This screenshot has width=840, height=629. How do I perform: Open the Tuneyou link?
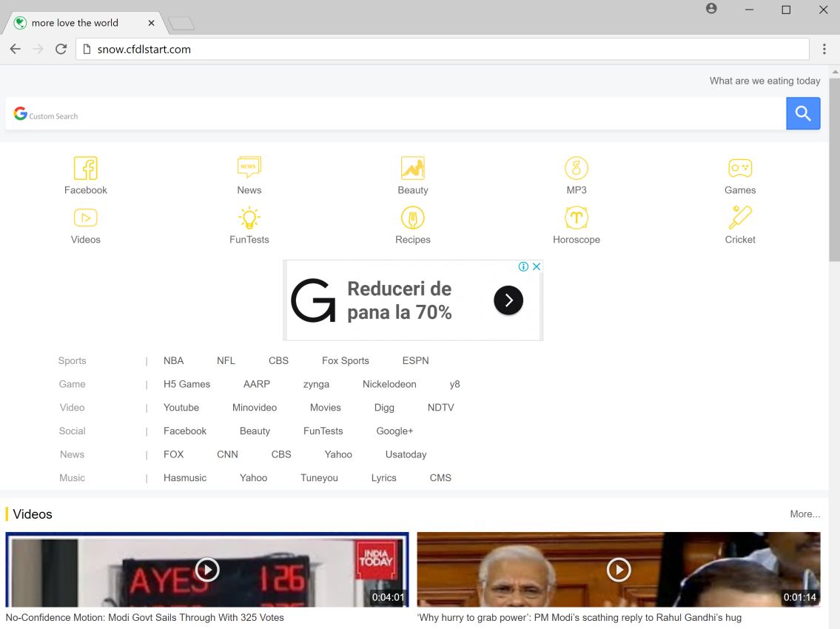(x=319, y=478)
